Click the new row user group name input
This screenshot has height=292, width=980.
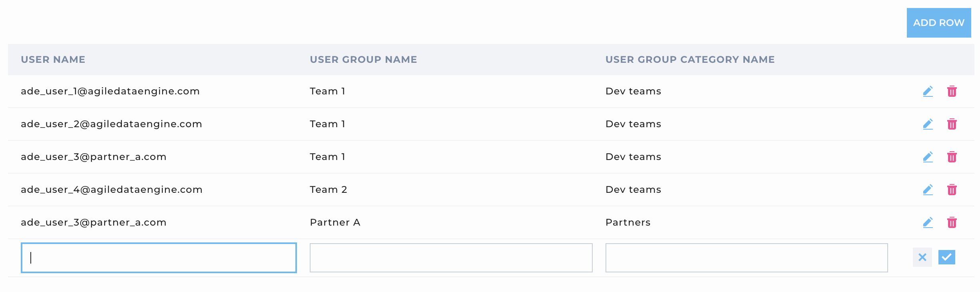[451, 258]
